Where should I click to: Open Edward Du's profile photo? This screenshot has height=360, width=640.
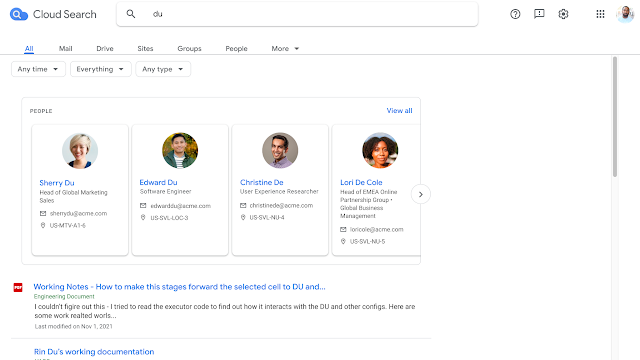[x=180, y=150]
